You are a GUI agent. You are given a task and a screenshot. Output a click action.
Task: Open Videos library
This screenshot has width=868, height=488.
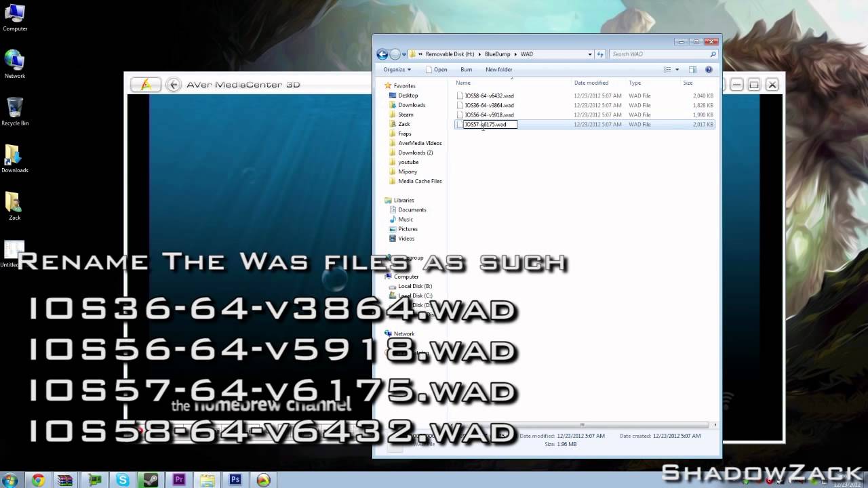(x=406, y=238)
